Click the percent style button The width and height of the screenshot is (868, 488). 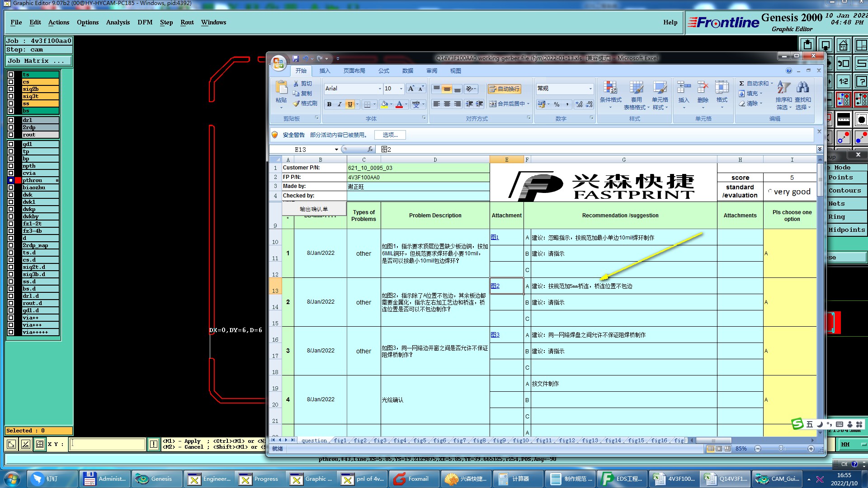pos(557,104)
